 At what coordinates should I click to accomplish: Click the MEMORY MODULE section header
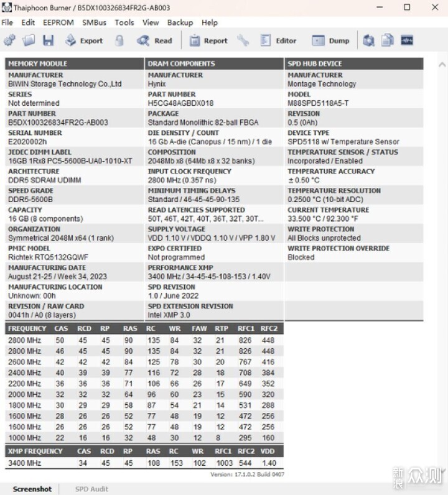[x=74, y=63]
